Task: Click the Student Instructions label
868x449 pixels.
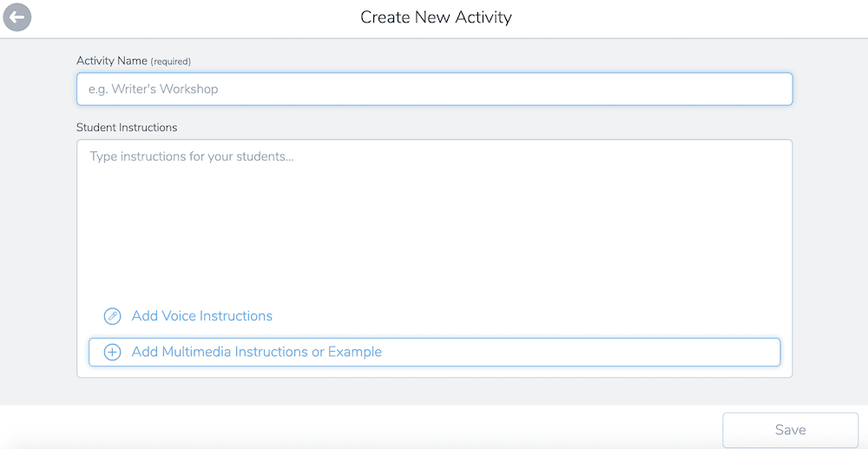Action: click(127, 128)
